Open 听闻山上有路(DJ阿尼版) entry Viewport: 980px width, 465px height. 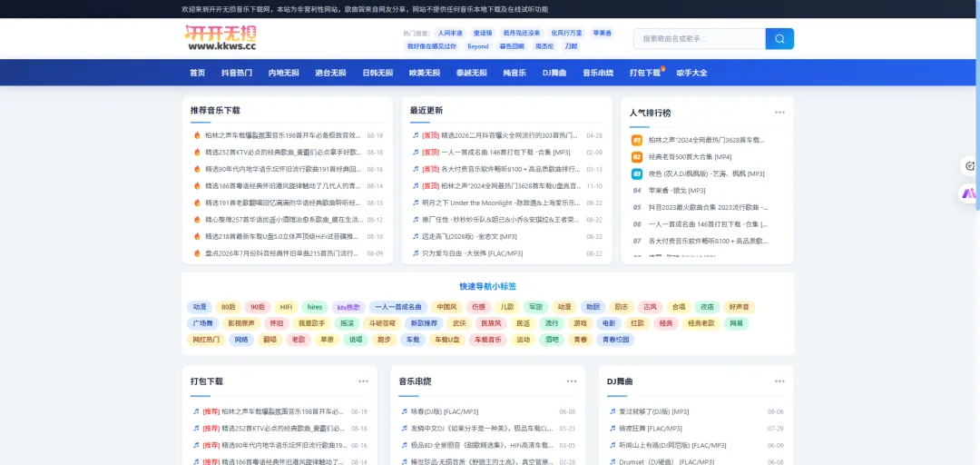(x=671, y=446)
